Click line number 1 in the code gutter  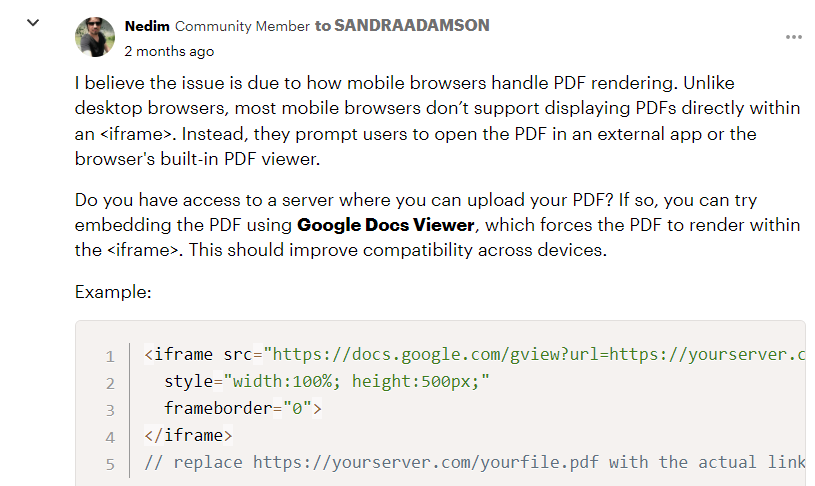(110, 356)
